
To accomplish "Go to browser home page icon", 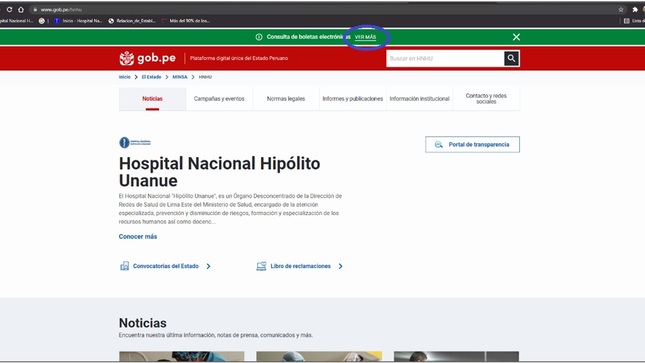I will click(21, 9).
